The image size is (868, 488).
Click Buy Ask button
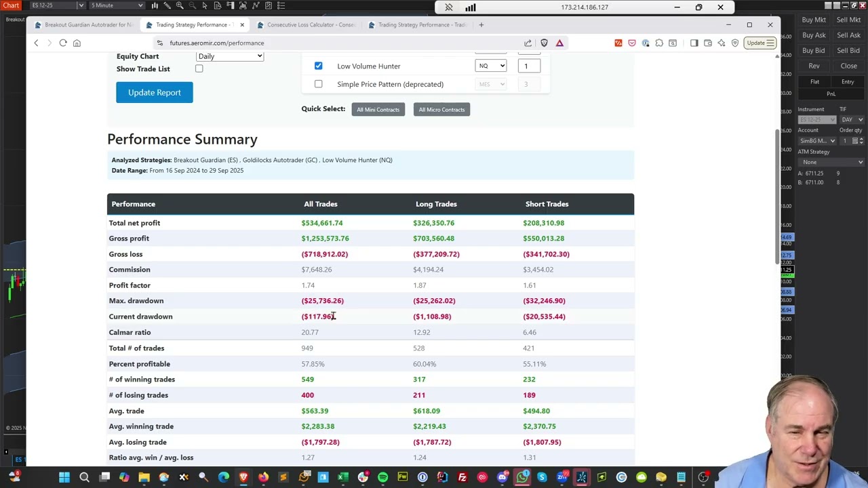pos(814,35)
